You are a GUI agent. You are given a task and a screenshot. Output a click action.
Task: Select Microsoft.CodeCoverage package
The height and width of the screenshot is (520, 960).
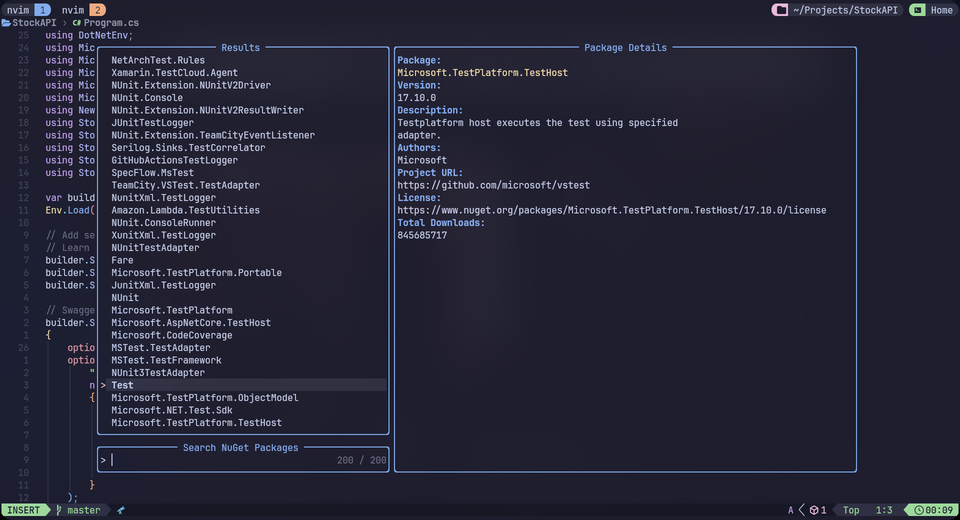[172, 335]
